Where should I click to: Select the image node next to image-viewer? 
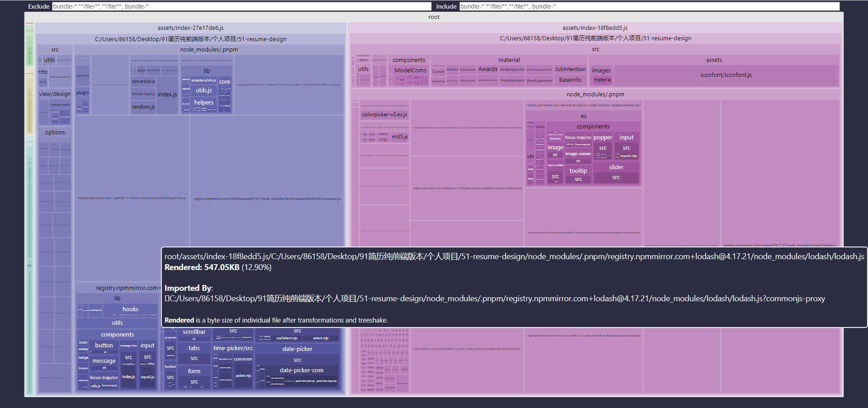point(555,147)
